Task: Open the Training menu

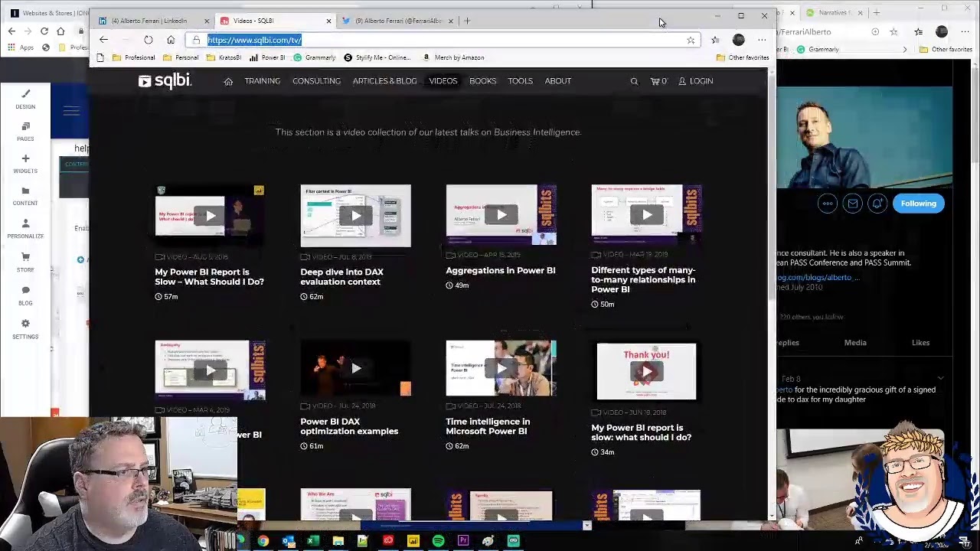Action: click(x=263, y=81)
